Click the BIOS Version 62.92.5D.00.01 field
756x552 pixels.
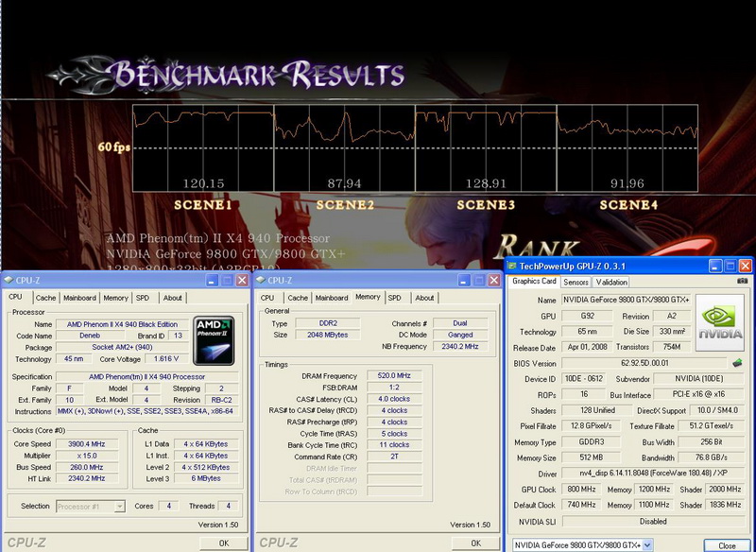click(x=644, y=363)
